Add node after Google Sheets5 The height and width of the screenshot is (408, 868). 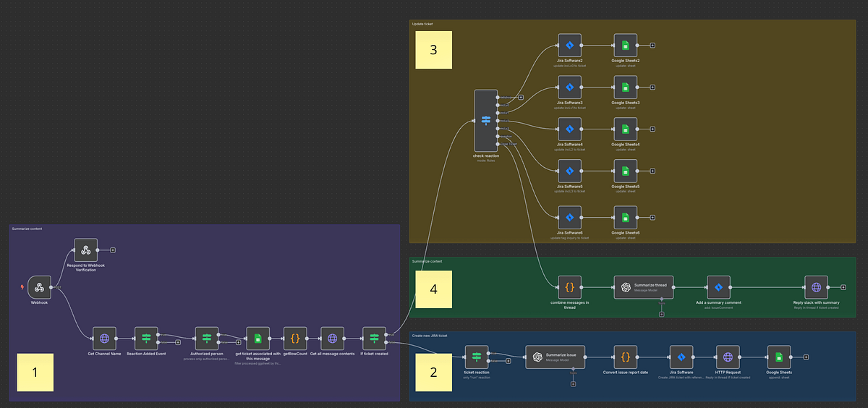(652, 171)
